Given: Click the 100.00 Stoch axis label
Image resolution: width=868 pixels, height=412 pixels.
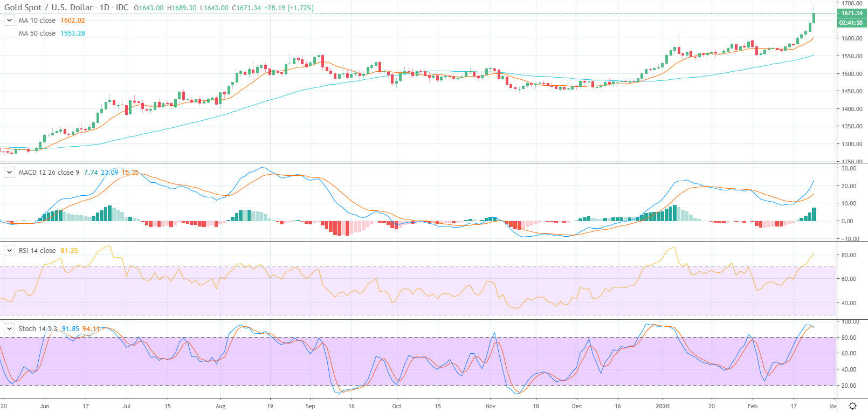Looking at the screenshot, I should 850,321.
